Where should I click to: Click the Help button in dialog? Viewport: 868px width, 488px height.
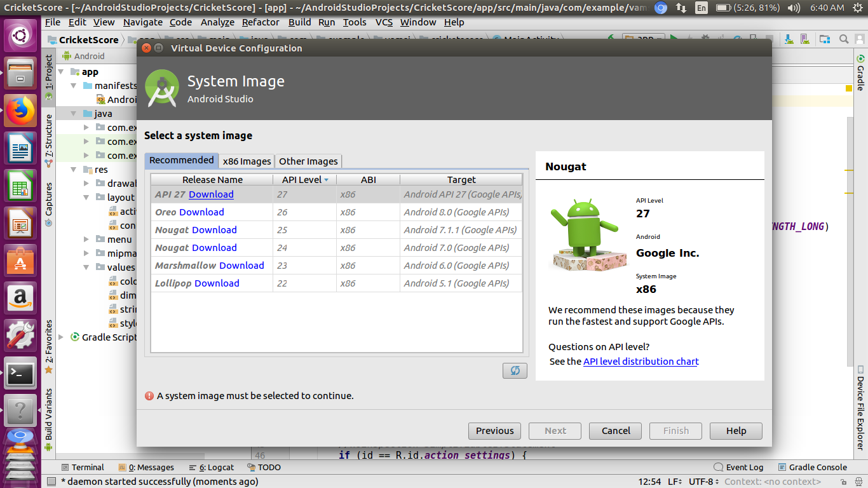click(x=736, y=431)
